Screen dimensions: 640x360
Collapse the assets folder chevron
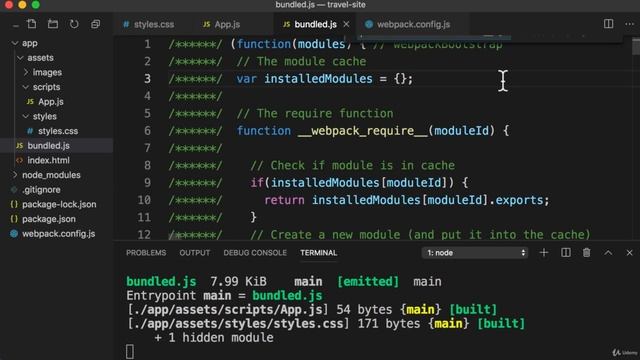pos(20,58)
